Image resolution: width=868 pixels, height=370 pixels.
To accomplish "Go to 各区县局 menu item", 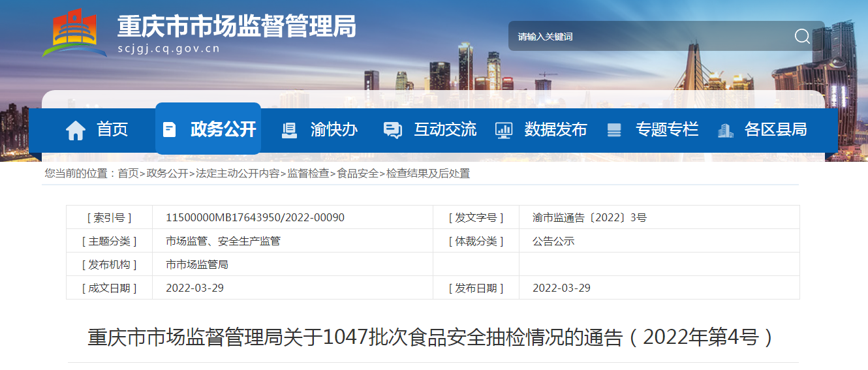I will tap(775, 129).
